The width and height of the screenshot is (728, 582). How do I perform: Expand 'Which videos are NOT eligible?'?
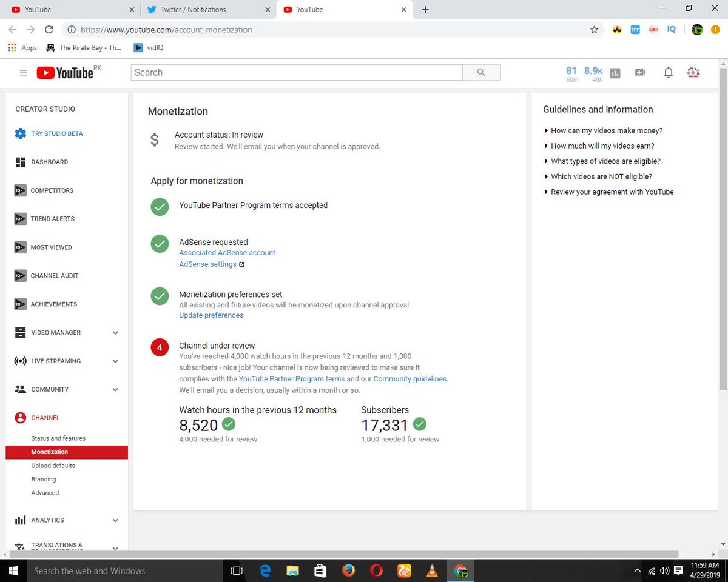[x=598, y=176]
